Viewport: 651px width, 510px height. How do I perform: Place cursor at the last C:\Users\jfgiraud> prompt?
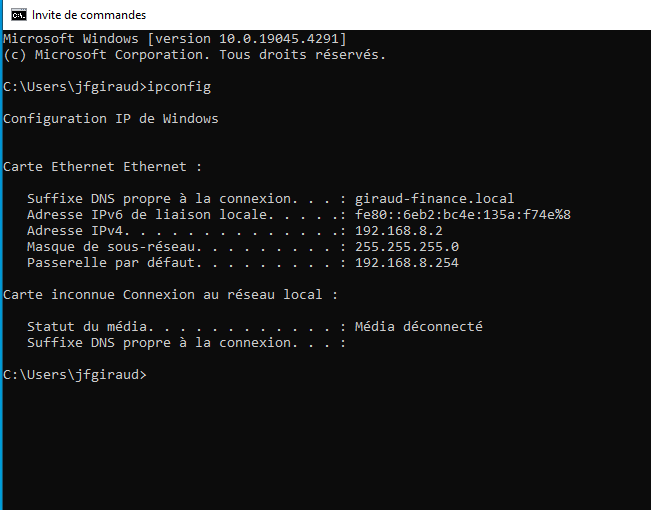coord(75,375)
